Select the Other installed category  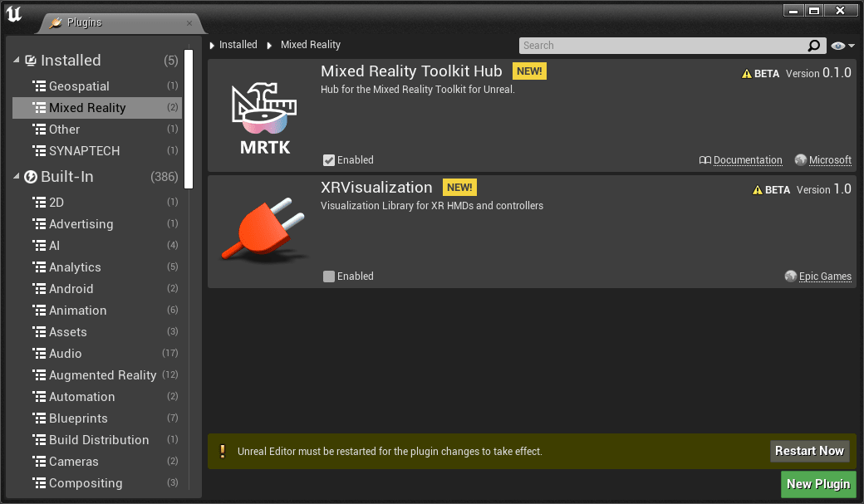tap(97, 129)
